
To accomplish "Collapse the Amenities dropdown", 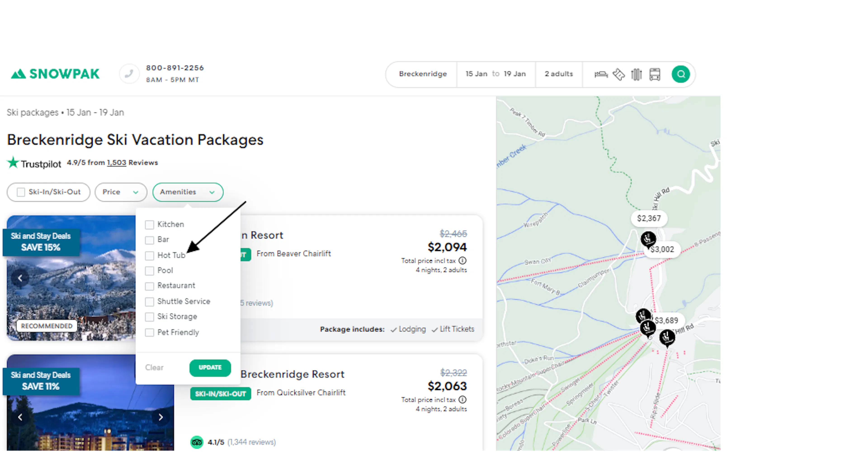I will [187, 192].
